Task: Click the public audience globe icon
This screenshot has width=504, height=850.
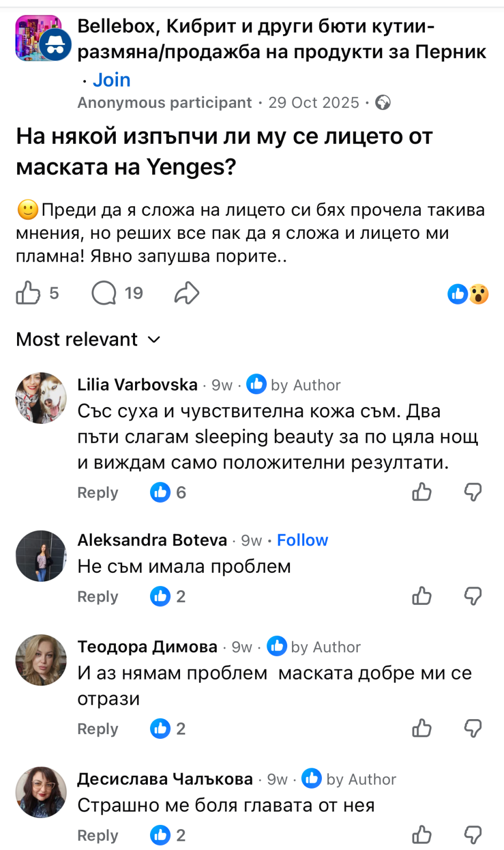Action: 383,103
